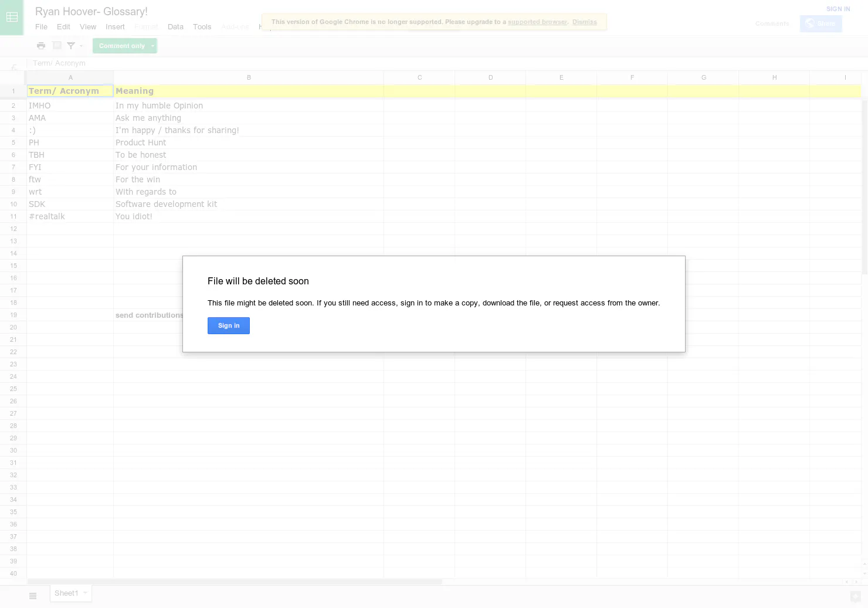
Task: Click the ftw cell
Action: [70, 179]
